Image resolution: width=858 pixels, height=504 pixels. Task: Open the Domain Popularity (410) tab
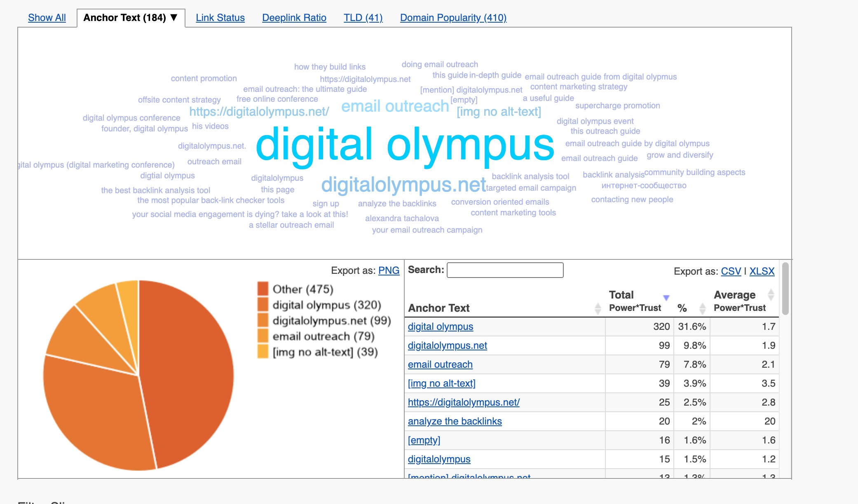click(453, 18)
